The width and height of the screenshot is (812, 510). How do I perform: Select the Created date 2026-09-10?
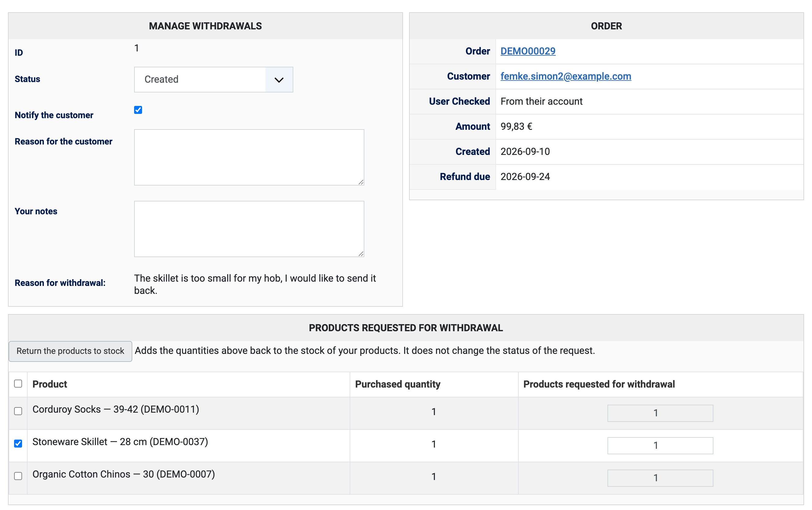525,152
